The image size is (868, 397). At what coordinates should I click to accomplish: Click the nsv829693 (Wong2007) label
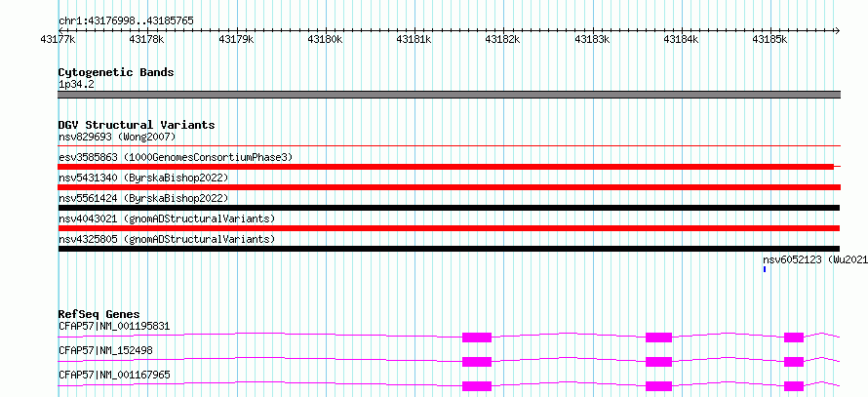pos(117,137)
